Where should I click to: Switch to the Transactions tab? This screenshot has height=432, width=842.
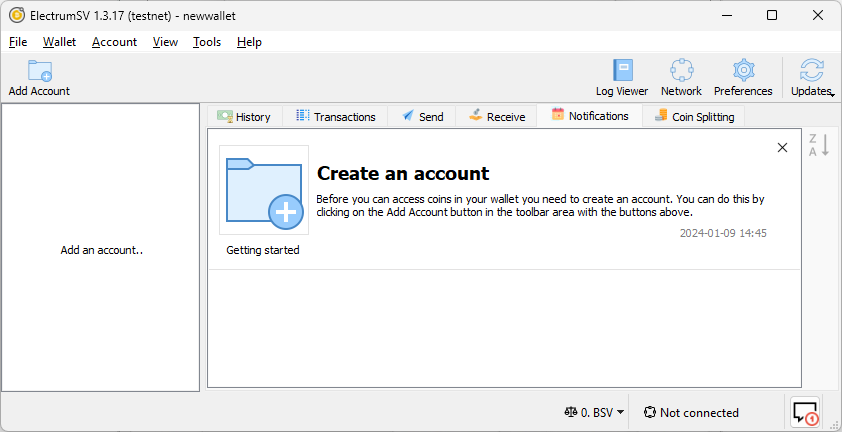(x=336, y=117)
